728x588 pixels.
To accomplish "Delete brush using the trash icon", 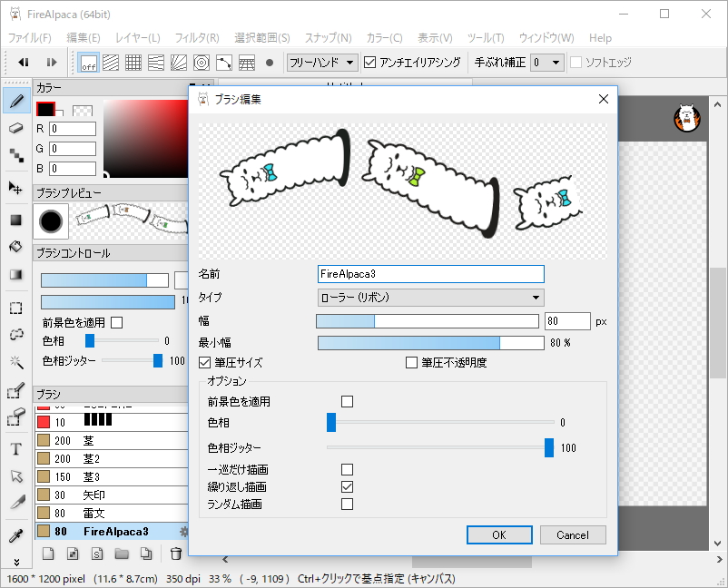I will coord(176,554).
